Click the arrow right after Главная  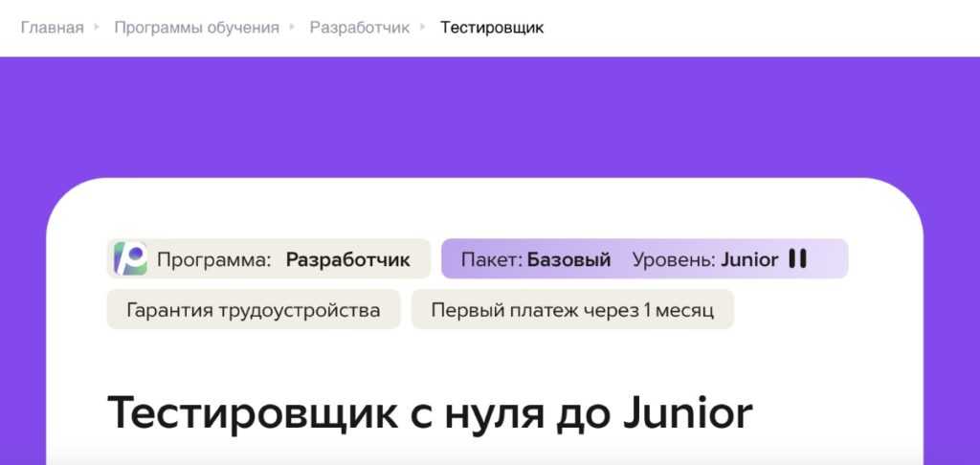(x=96, y=27)
